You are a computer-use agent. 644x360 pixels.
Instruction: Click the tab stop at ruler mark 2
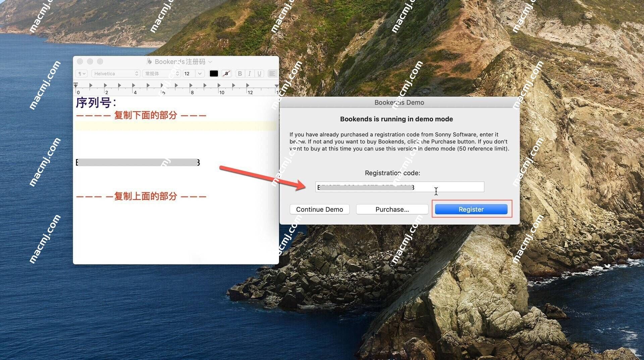[105, 85]
